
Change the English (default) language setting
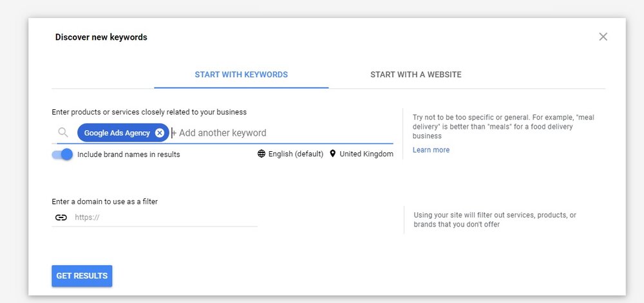click(x=290, y=154)
